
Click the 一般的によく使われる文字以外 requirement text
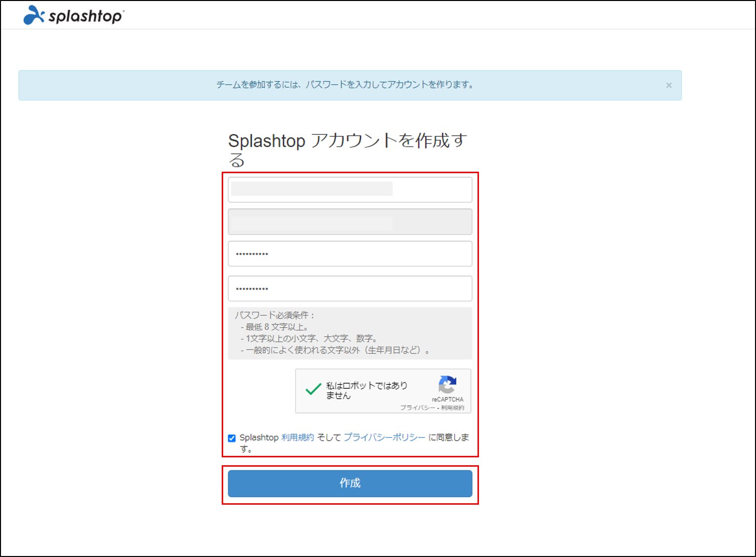335,350
